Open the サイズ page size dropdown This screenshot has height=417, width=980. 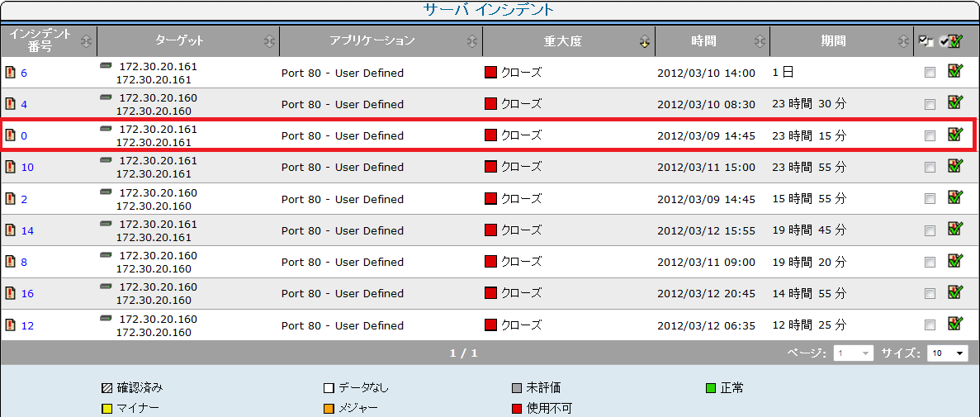click(x=947, y=353)
